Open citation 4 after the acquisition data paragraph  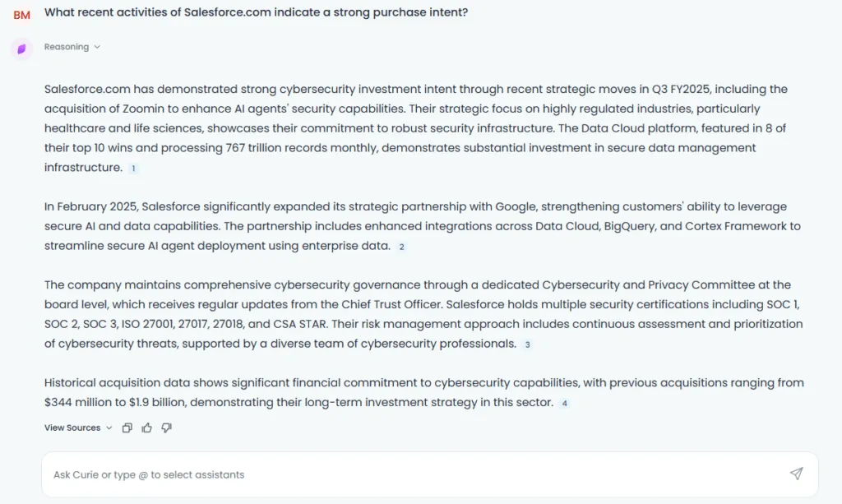click(x=564, y=403)
